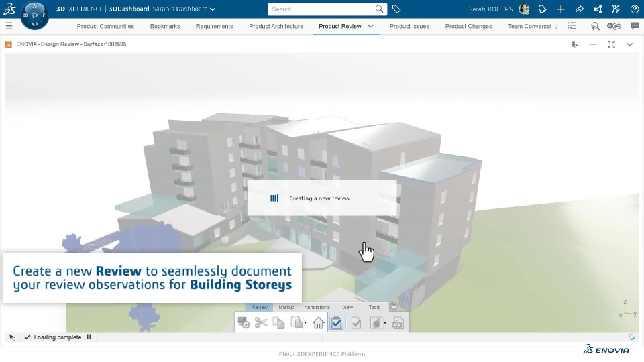The height and width of the screenshot is (362, 644).
Task: Click the New Review clipboard check icon
Action: click(x=336, y=323)
